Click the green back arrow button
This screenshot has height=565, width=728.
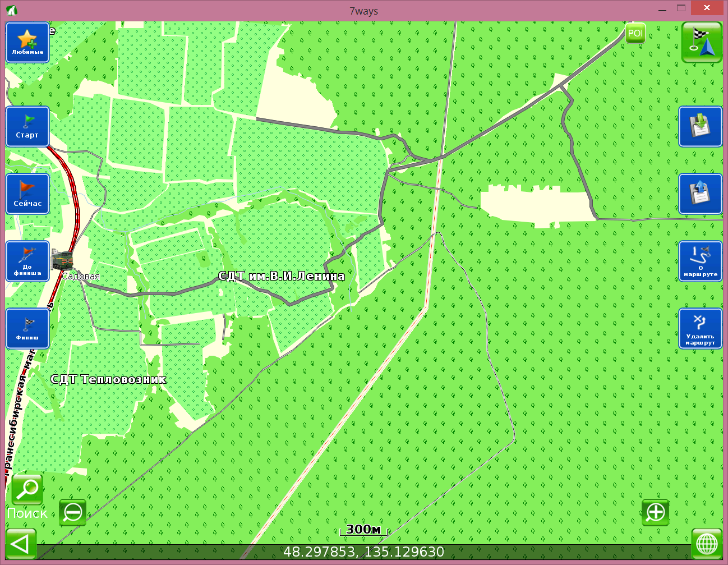(x=21, y=544)
